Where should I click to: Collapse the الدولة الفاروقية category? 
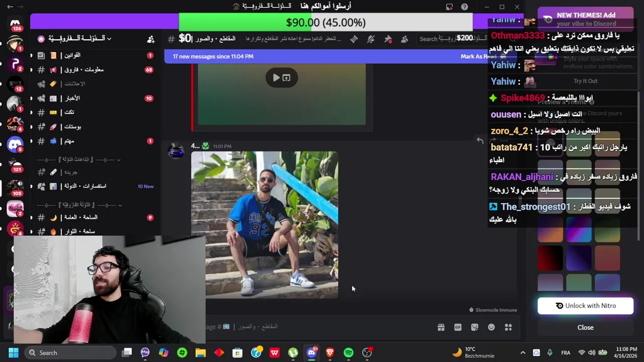tap(79, 205)
